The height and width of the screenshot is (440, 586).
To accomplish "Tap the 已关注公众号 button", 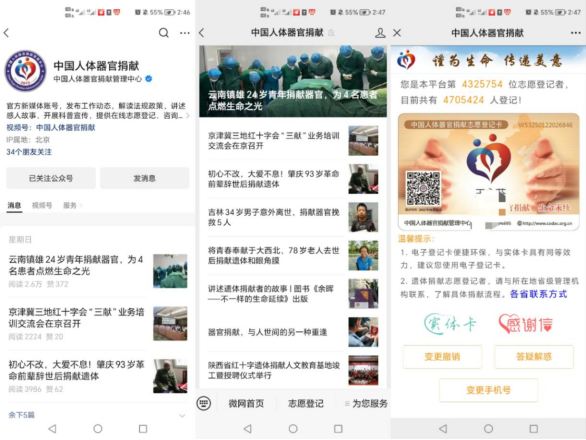I will click(51, 178).
